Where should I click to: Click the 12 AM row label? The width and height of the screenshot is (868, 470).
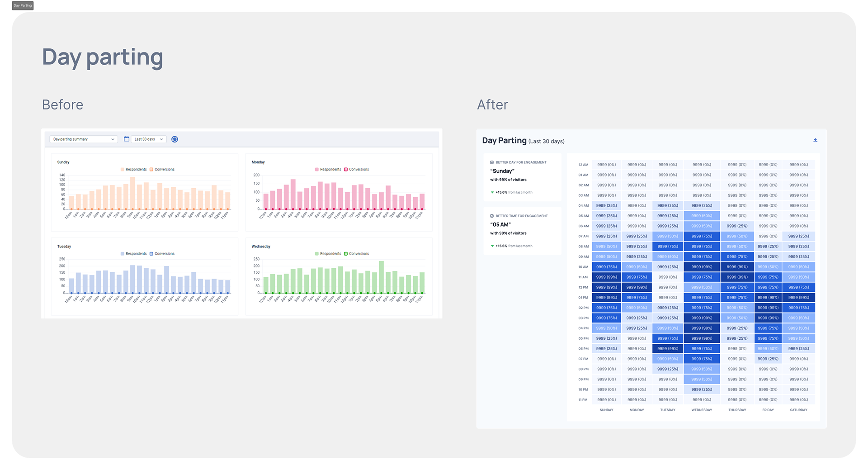[x=583, y=165]
